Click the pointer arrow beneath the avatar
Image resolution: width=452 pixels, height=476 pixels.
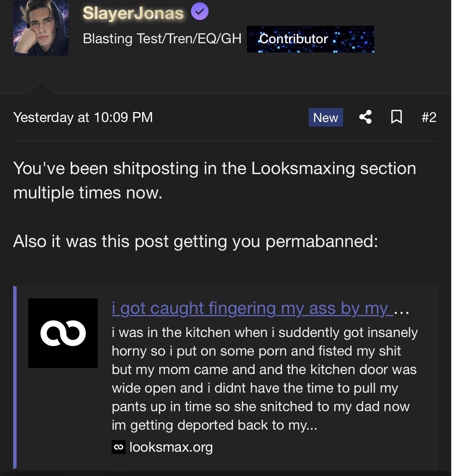pos(41,88)
